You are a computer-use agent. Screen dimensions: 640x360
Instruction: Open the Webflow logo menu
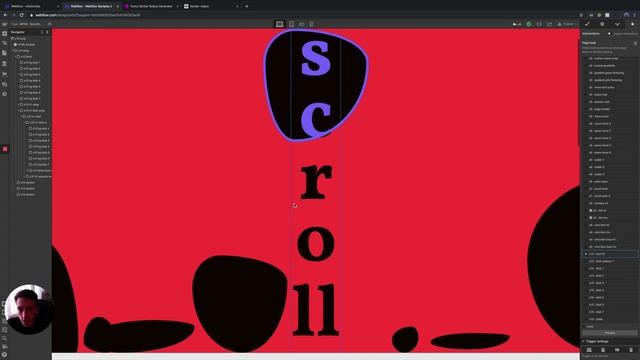point(4,24)
